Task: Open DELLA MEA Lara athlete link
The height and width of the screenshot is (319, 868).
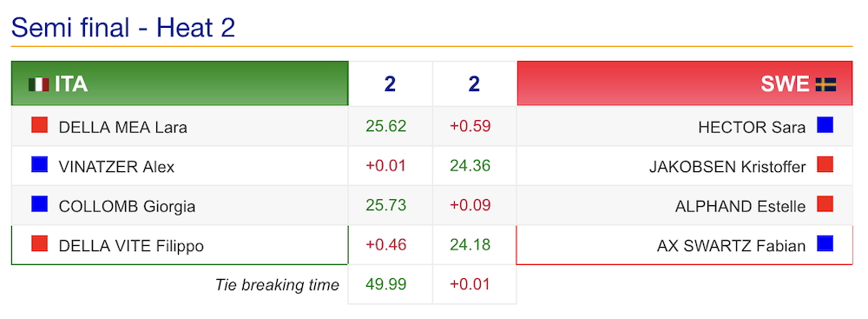Action: (x=123, y=127)
